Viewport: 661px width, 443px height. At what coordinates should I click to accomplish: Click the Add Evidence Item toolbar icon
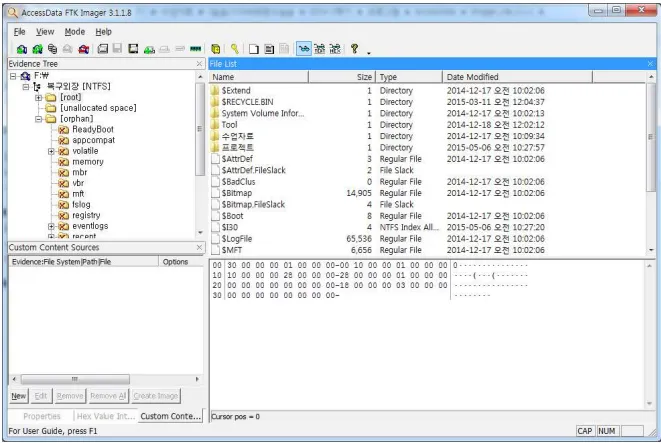(21, 49)
